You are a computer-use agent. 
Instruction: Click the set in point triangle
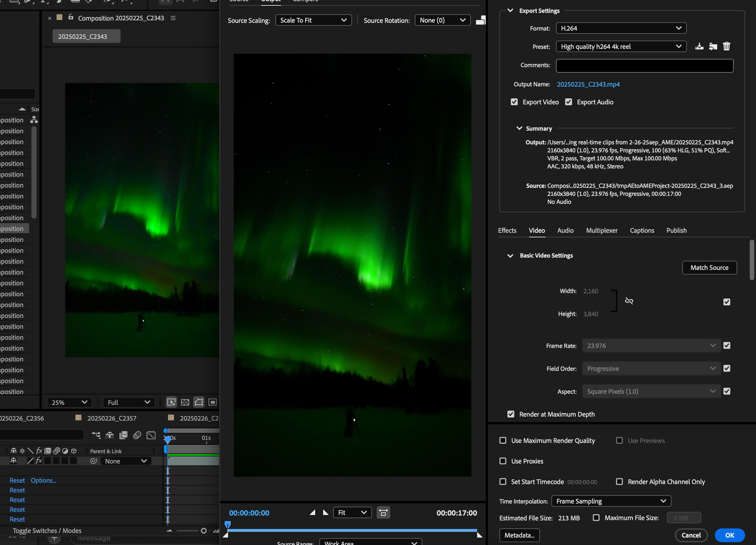(312, 512)
